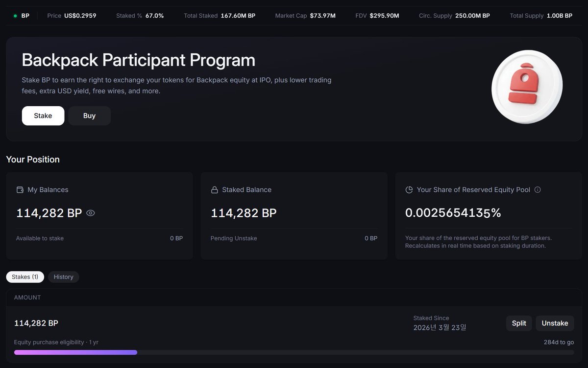Select the Stakes (1) tab

pos(25,277)
